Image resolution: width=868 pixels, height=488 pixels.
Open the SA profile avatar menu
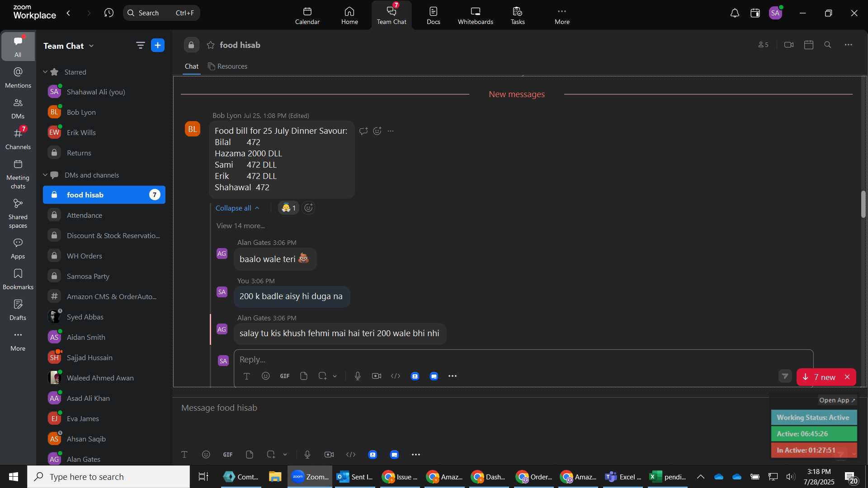coord(776,13)
